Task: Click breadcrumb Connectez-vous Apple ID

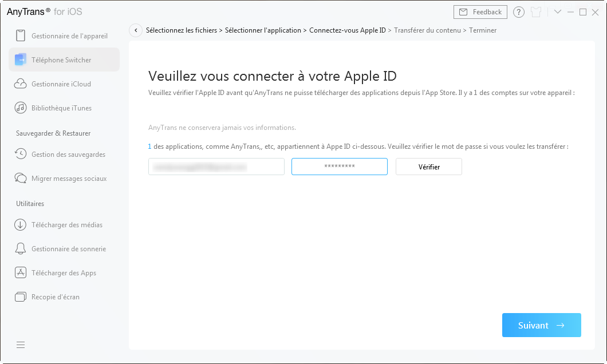Action: pos(347,30)
